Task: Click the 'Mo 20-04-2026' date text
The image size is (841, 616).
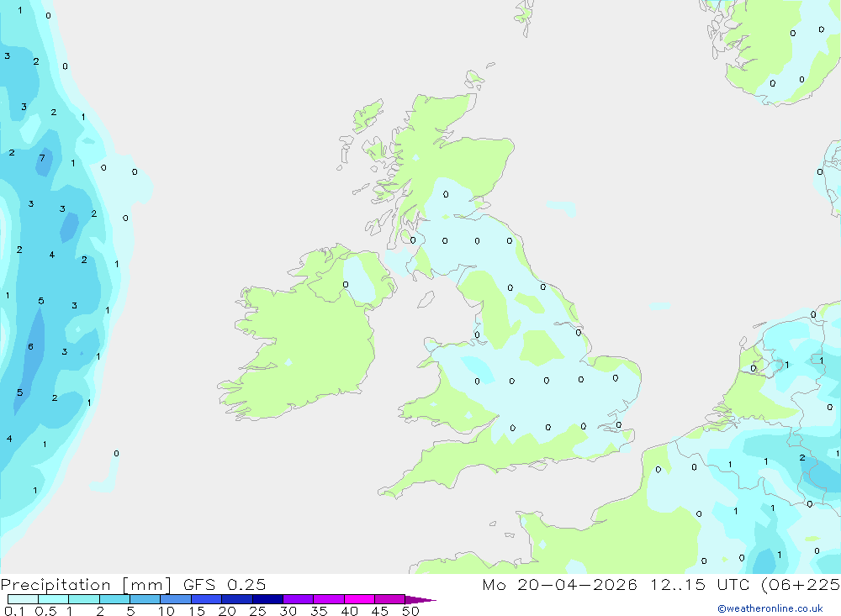Action: click(560, 584)
